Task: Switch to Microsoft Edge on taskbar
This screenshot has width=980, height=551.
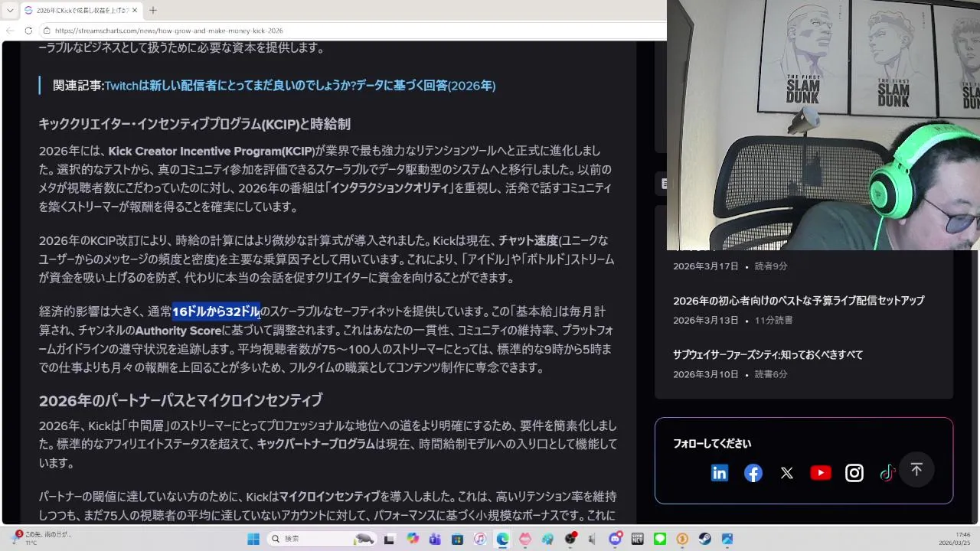Action: point(502,539)
